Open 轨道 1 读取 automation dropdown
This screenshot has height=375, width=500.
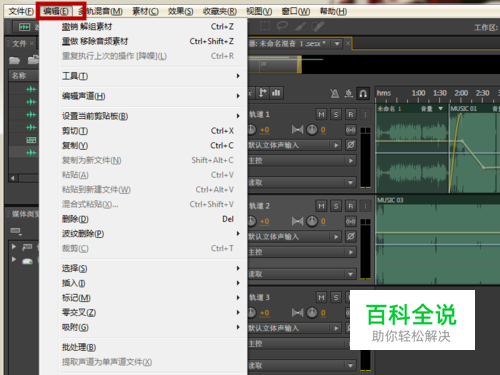pos(350,183)
